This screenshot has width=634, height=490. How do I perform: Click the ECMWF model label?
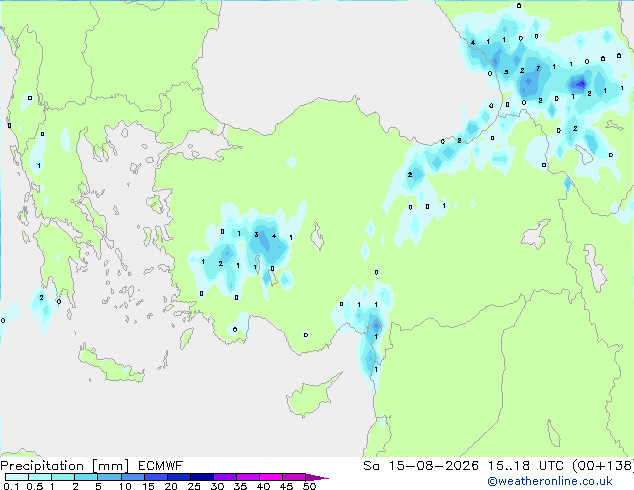(x=161, y=466)
